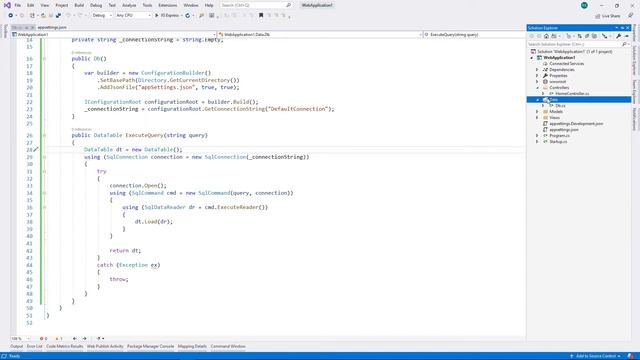Click the error count indicator in the editor footer
The height and width of the screenshot is (360, 640).
(x=43, y=338)
